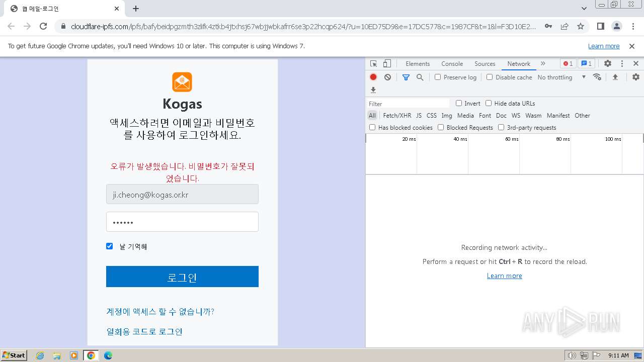
Task: Enable the Preserve log checkbox
Action: 438,77
